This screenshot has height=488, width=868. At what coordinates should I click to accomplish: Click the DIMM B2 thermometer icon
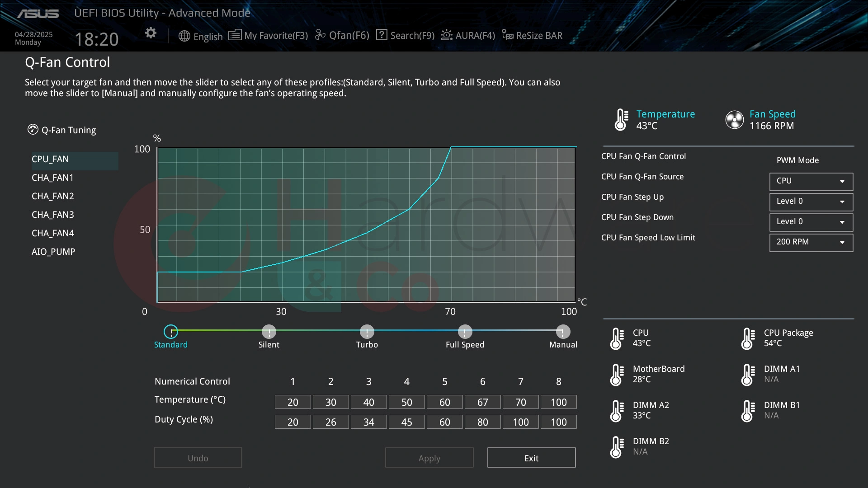617,447
